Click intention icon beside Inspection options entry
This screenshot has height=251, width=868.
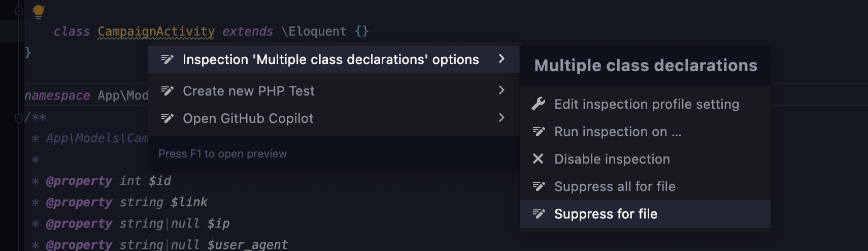point(167,59)
